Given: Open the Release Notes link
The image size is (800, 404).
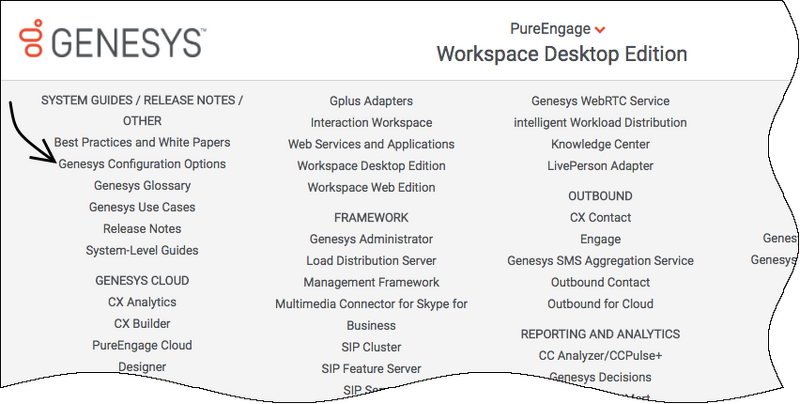Looking at the screenshot, I should pos(142,229).
